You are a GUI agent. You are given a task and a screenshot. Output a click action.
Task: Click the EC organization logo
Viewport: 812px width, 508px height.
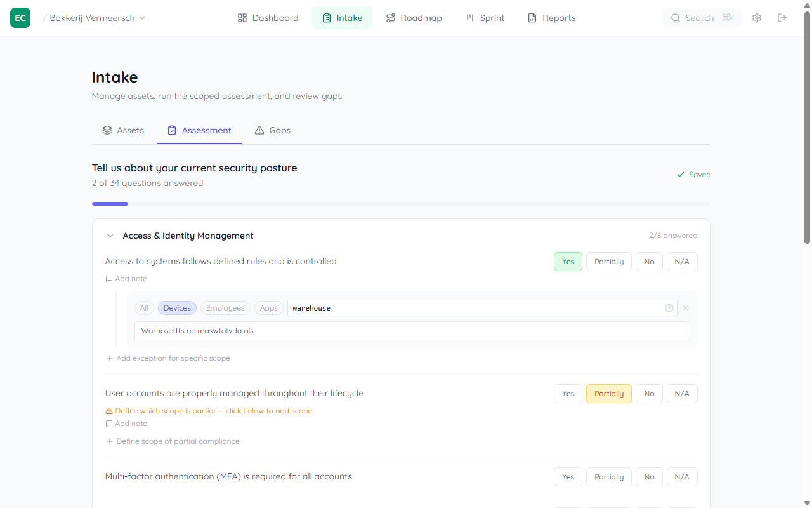point(20,18)
